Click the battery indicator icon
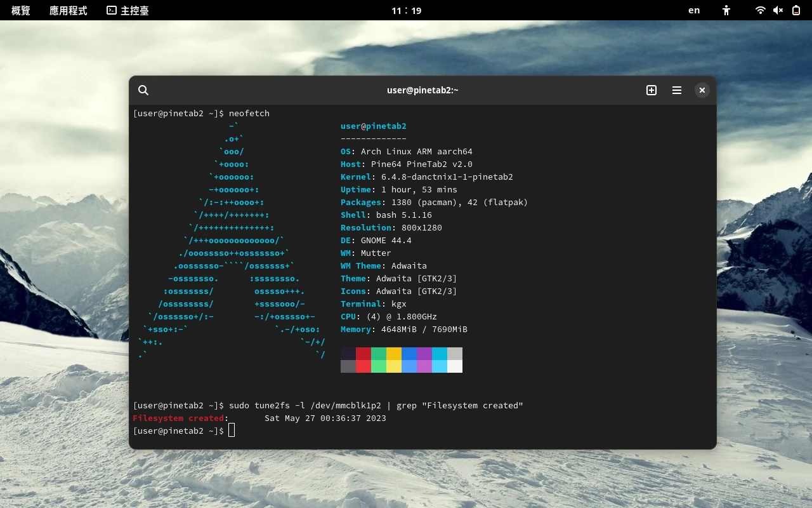Screen dimensions: 812x508 (x=796, y=10)
